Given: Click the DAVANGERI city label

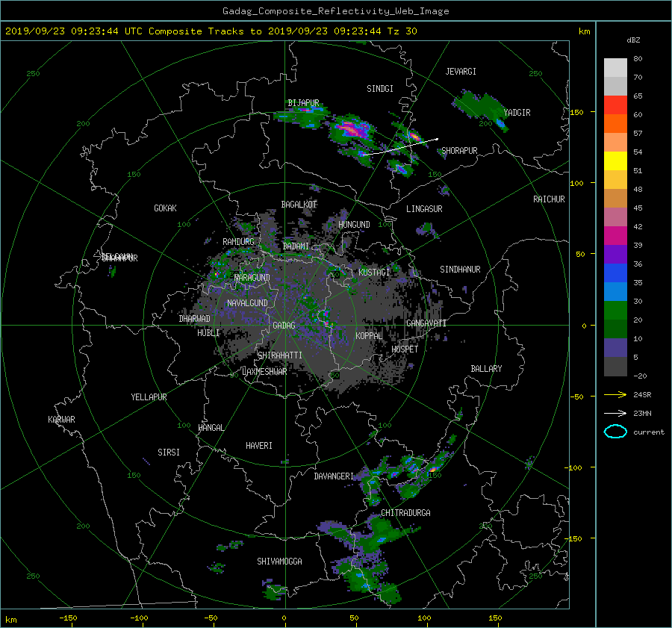Looking at the screenshot, I should point(334,476).
